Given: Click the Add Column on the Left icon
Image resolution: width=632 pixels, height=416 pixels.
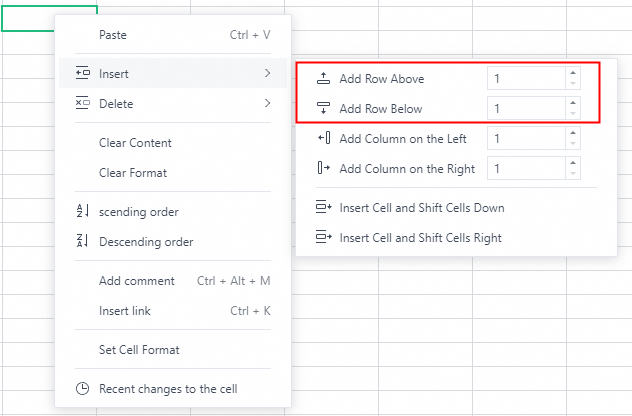Looking at the screenshot, I should pyautogui.click(x=323, y=139).
